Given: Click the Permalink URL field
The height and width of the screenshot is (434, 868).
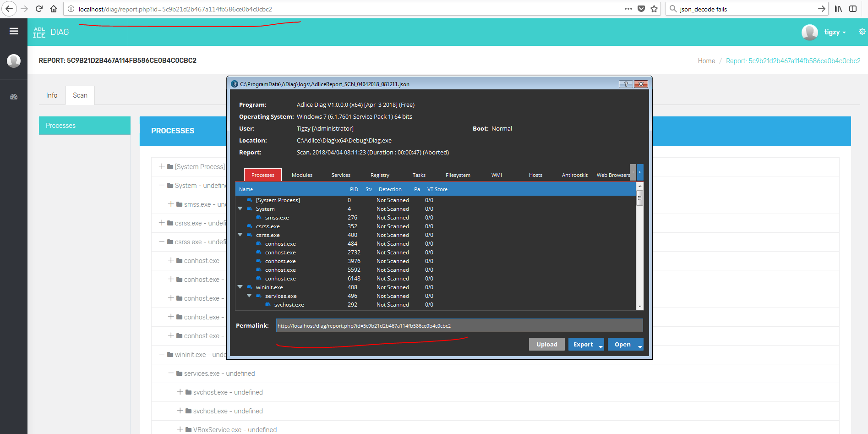Looking at the screenshot, I should click(459, 325).
